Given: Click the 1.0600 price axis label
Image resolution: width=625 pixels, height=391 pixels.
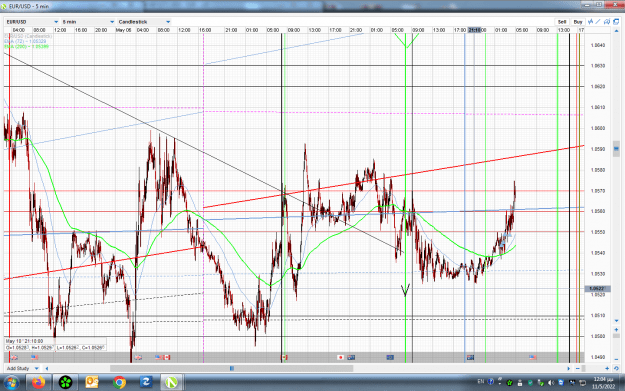Looking at the screenshot, I should tap(597, 128).
